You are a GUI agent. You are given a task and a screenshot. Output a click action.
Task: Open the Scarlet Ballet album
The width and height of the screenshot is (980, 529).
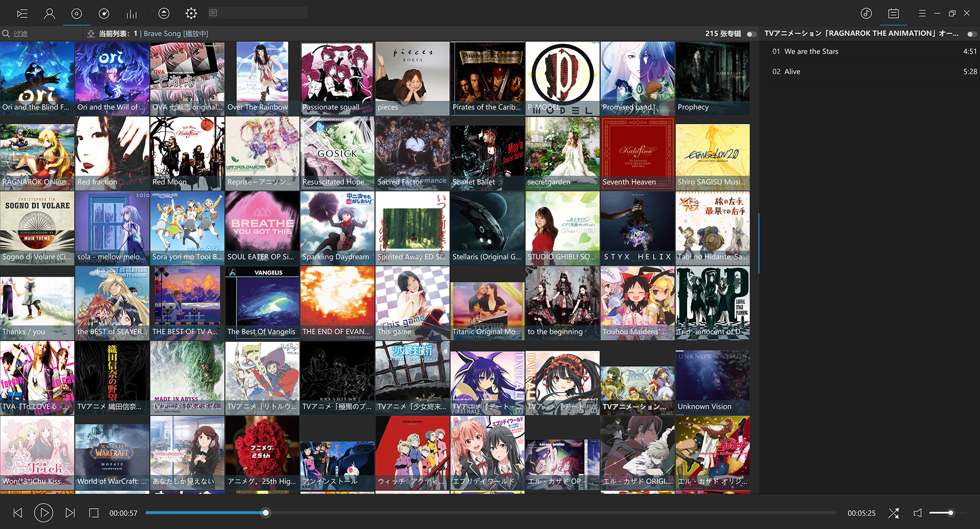[487, 153]
